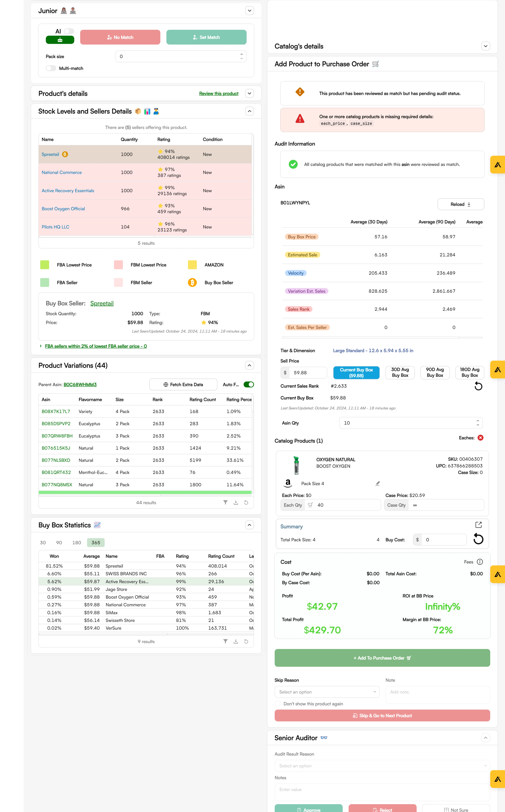505x812 pixels.
Task: Click the yellow floating widget beside Cost section
Action: coord(498,574)
